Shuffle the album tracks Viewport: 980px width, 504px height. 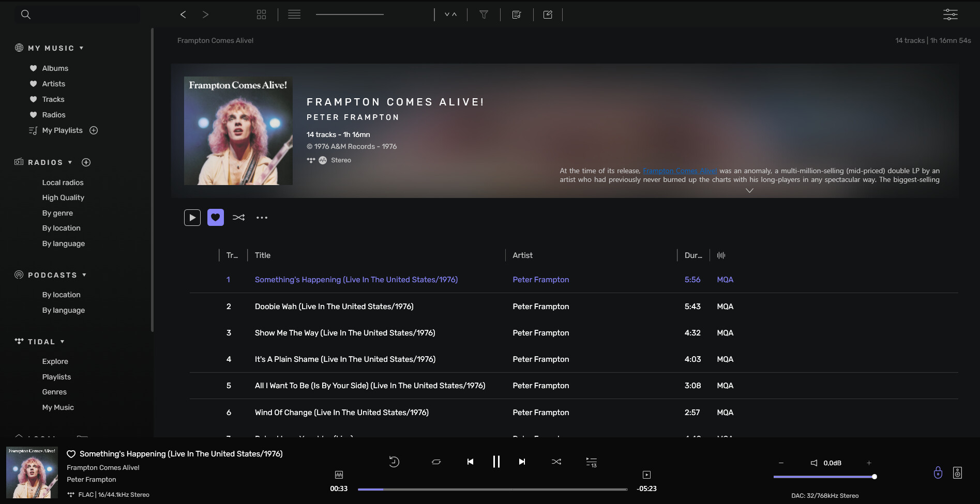coord(238,218)
